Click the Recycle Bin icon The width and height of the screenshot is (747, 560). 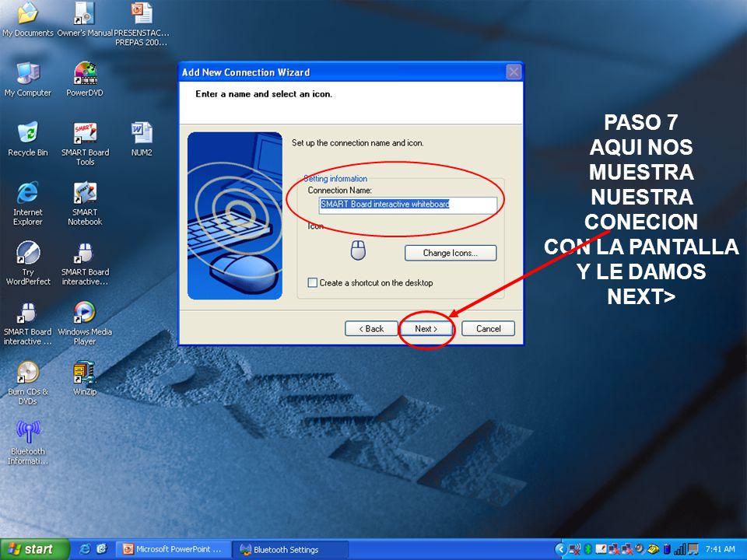point(28,139)
